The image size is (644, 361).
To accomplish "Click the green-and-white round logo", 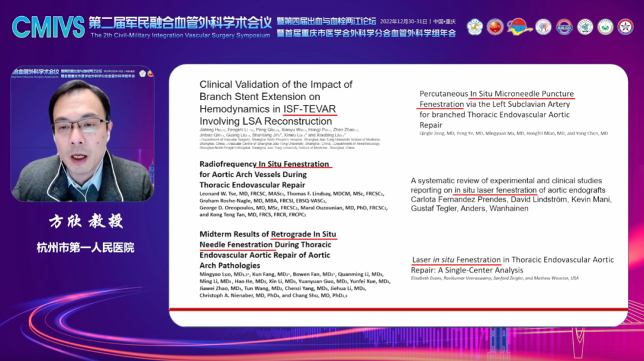I will 605,27.
